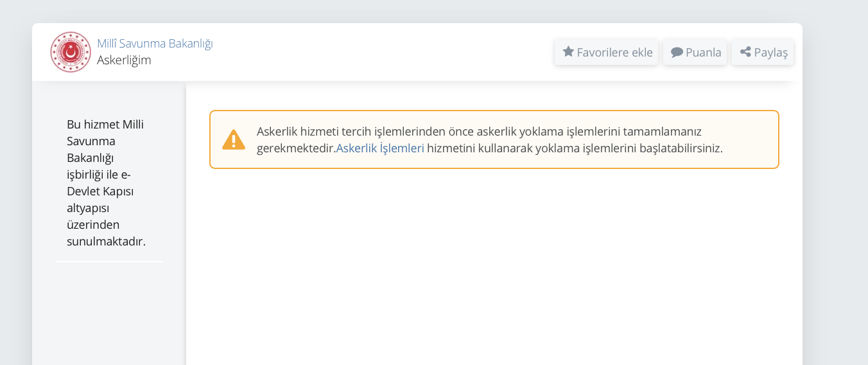Click the star icon in Favorilere ekle
The width and height of the screenshot is (868, 365).
click(568, 51)
